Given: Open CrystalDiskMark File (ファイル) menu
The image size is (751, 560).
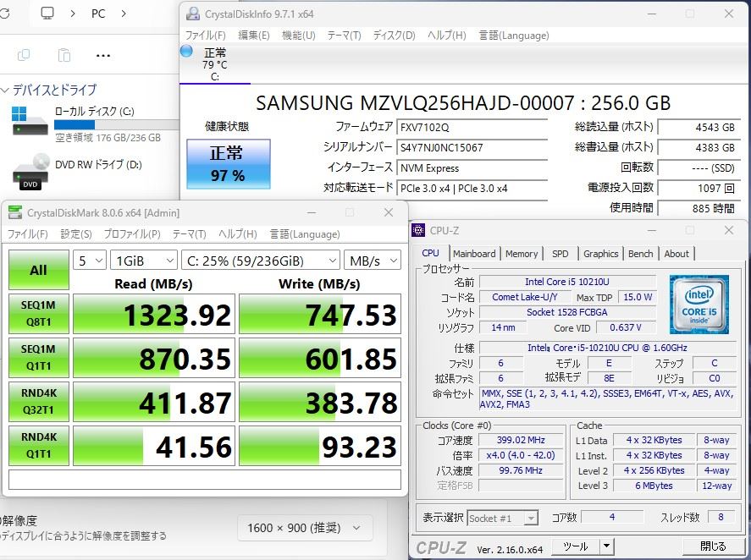Looking at the screenshot, I should point(27,234).
